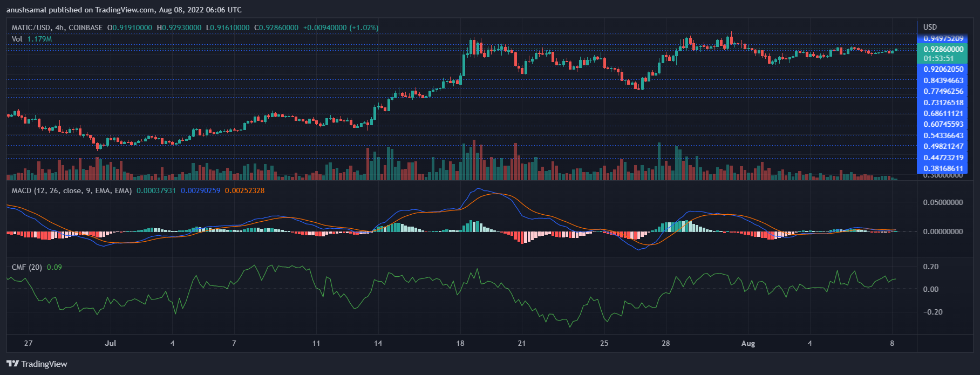This screenshot has height=375, width=980.
Task: Click the Aug month label on the time axis
Action: pyautogui.click(x=748, y=343)
